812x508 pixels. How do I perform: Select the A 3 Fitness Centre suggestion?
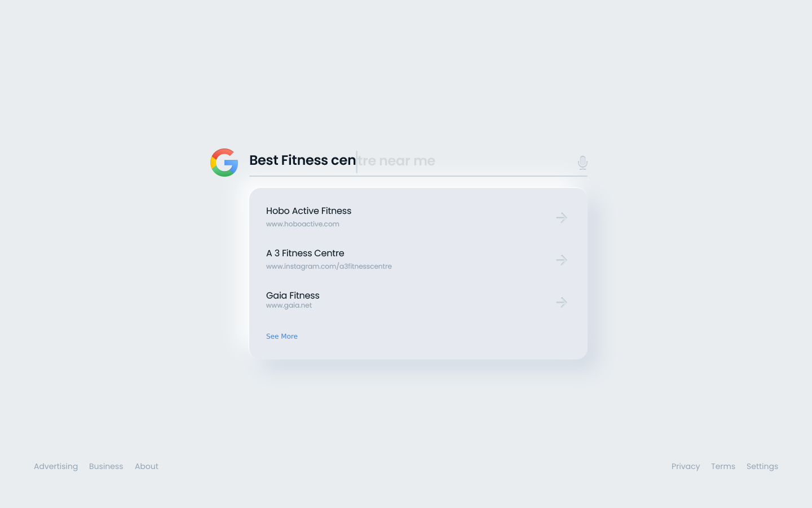pyautogui.click(x=305, y=253)
